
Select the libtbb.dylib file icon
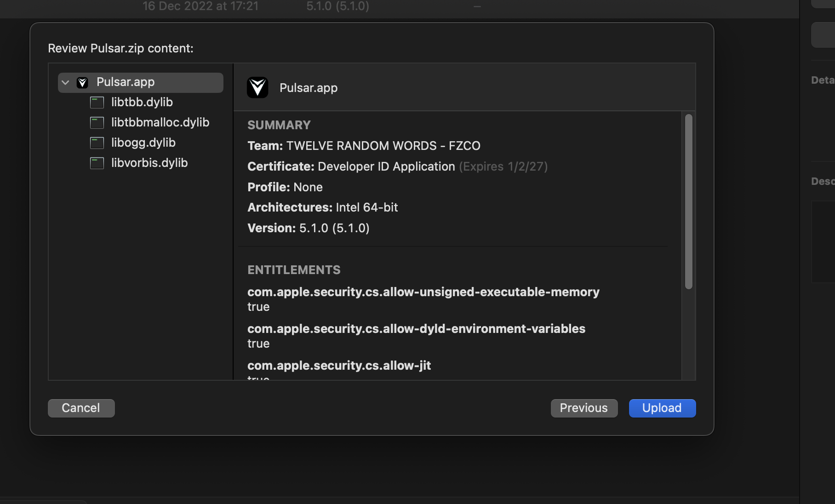click(x=97, y=103)
